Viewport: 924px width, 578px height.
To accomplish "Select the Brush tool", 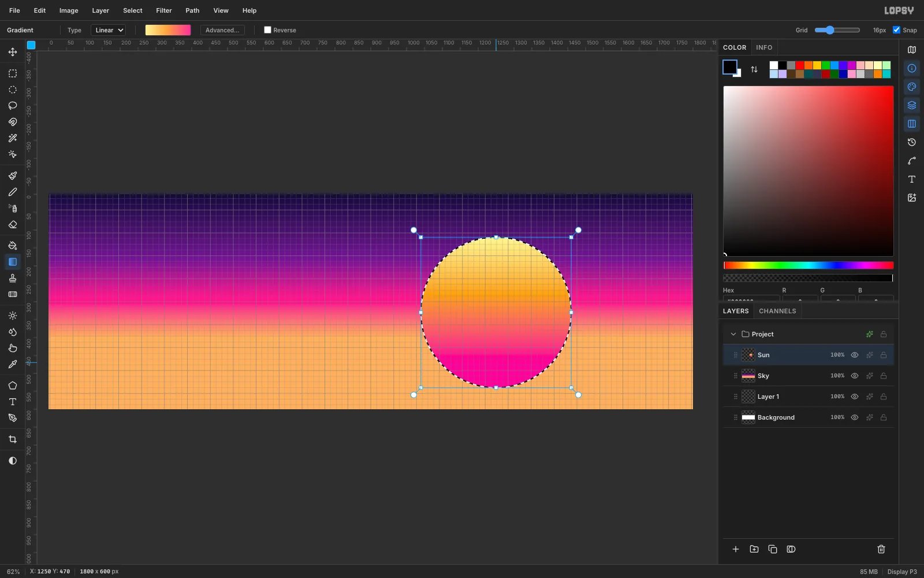I will pos(13,176).
